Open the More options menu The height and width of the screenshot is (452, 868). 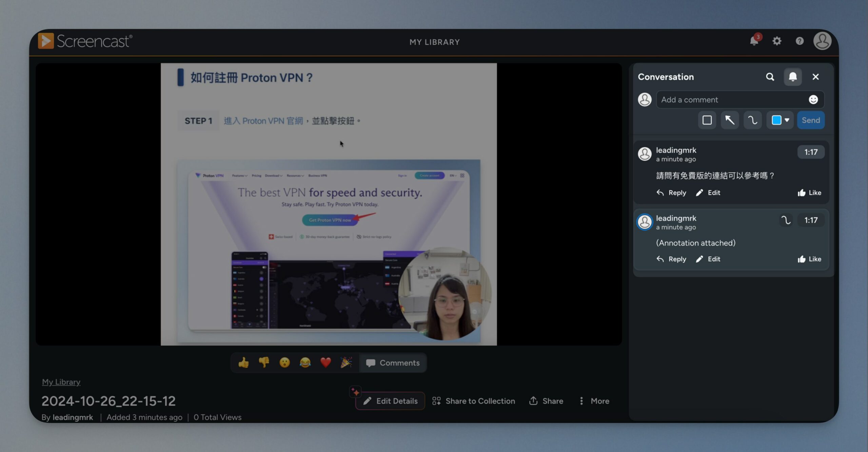pyautogui.click(x=594, y=401)
